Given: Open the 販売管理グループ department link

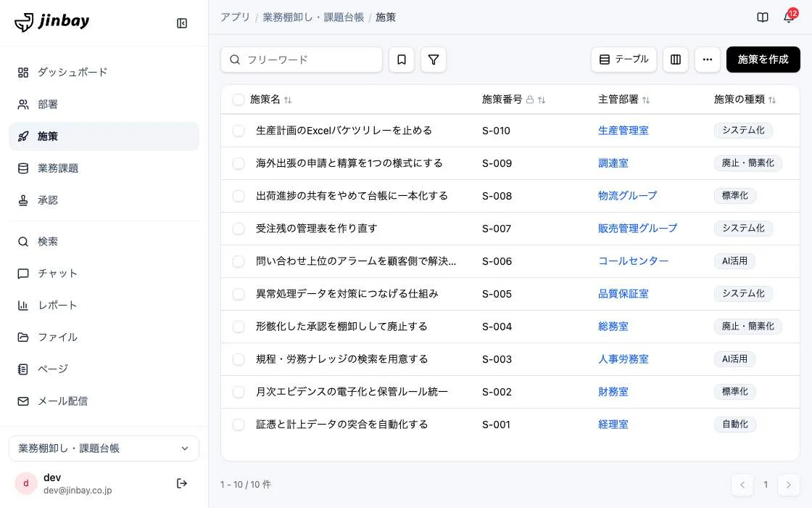Looking at the screenshot, I should click(x=637, y=229).
